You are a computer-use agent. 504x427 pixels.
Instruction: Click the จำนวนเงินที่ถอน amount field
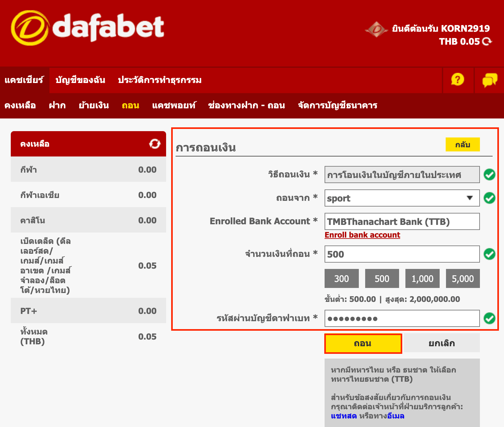click(x=402, y=254)
